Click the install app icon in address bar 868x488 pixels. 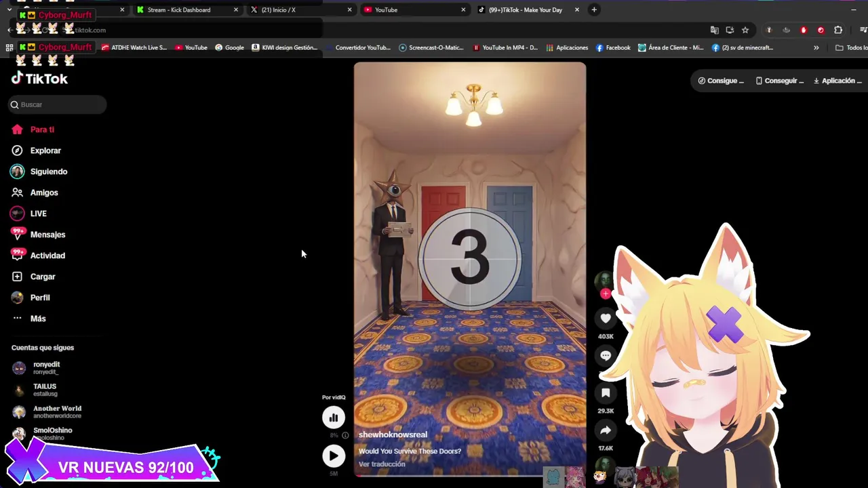(730, 30)
